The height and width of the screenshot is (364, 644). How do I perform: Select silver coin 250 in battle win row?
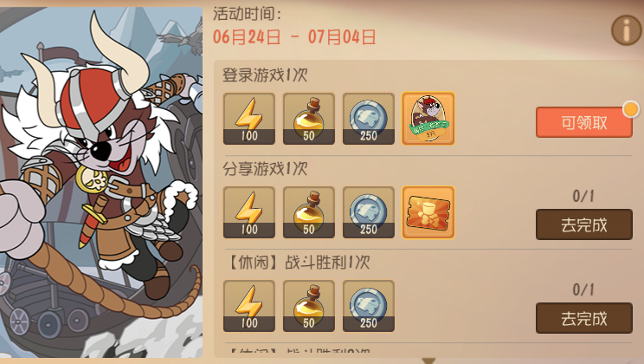(x=369, y=306)
